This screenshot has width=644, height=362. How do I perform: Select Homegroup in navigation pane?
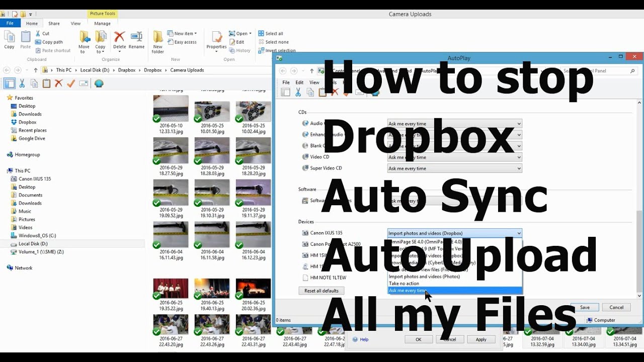tap(27, 155)
